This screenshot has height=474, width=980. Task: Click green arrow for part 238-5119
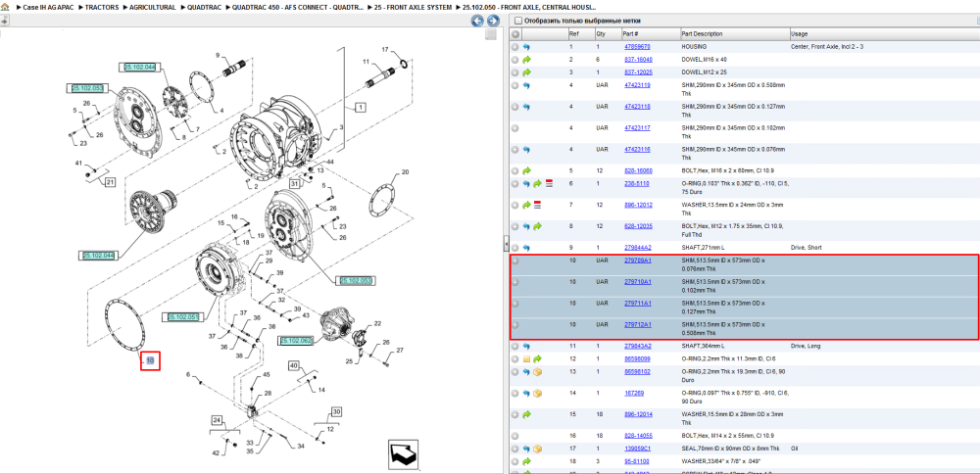coord(537,183)
